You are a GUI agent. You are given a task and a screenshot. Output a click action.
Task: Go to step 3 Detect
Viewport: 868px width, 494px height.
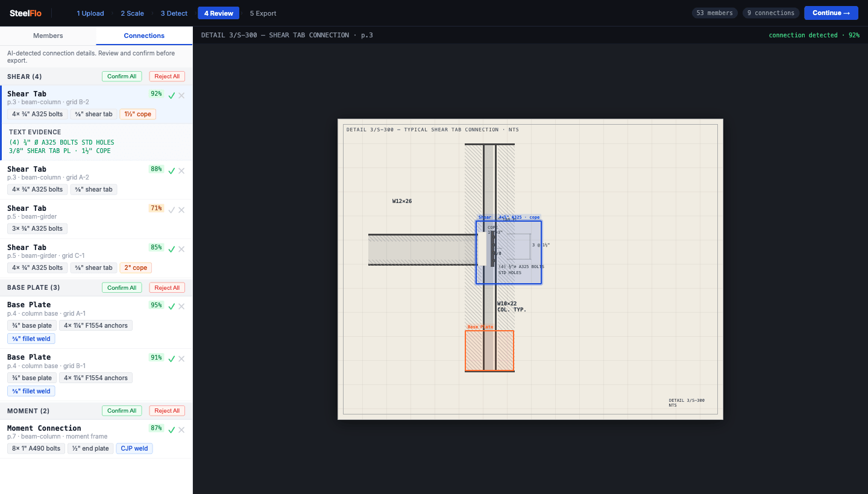pyautogui.click(x=174, y=13)
